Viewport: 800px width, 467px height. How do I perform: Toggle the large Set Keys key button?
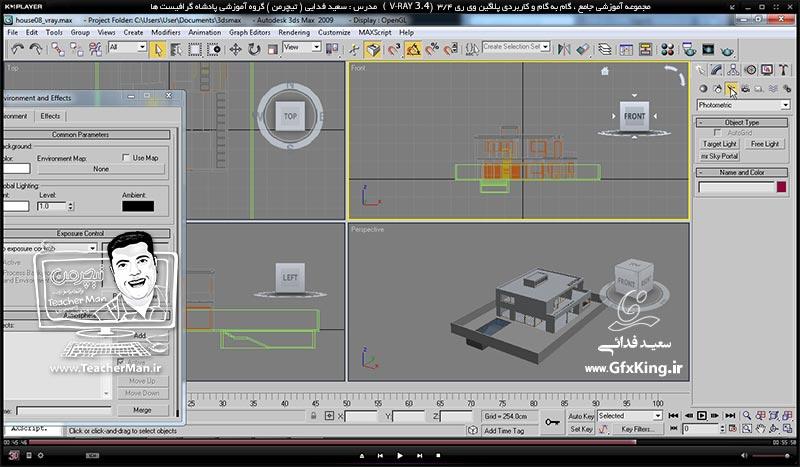pyautogui.click(x=552, y=422)
